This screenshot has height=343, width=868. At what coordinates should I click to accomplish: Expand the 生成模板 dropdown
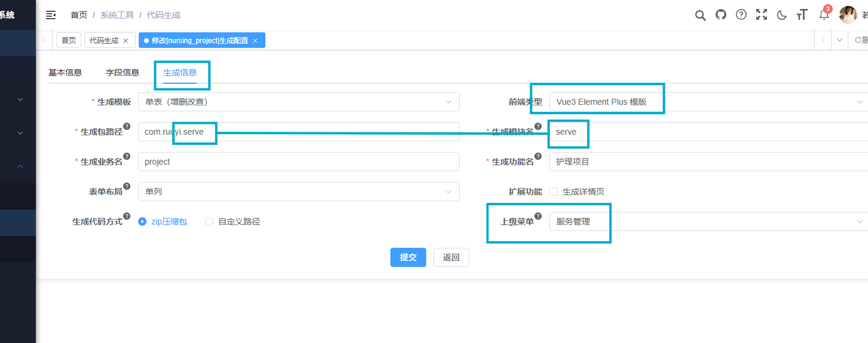pos(298,102)
